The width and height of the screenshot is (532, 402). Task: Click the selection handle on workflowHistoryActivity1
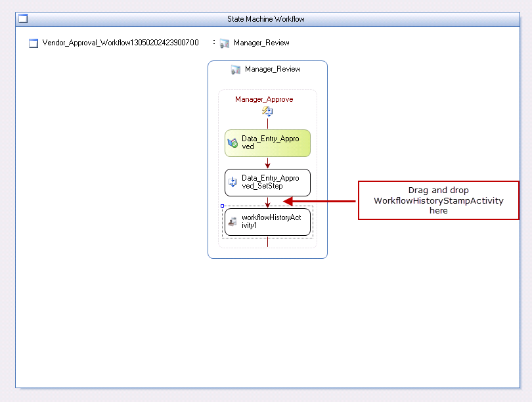pyautogui.click(x=222, y=206)
